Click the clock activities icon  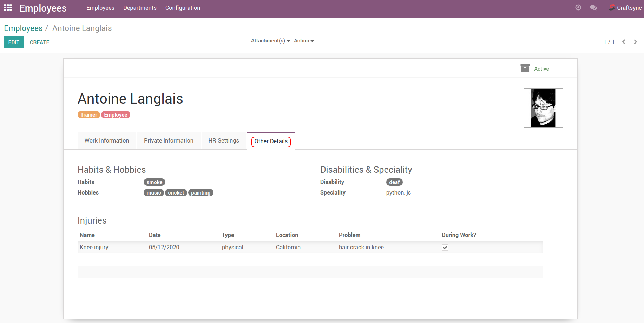[578, 8]
